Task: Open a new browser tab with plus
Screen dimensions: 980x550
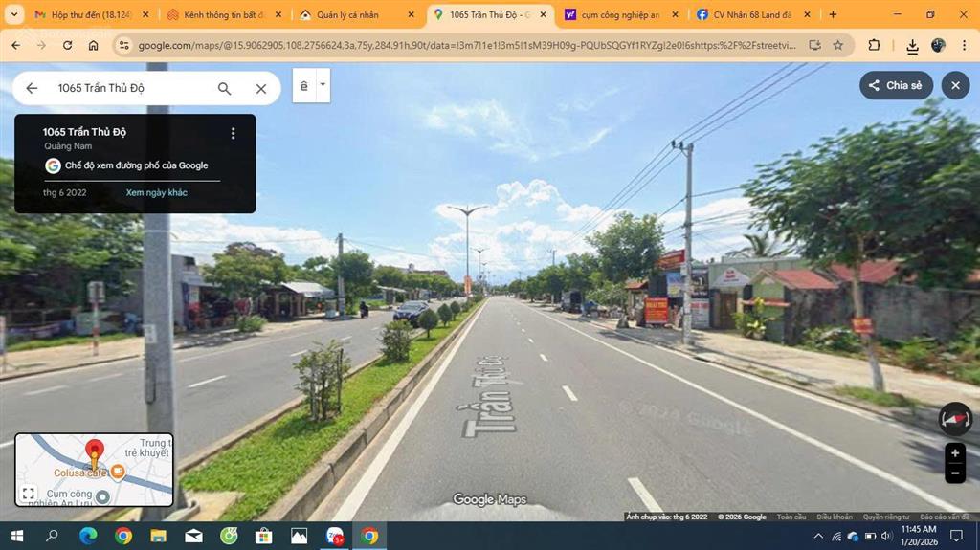Action: 833,14
